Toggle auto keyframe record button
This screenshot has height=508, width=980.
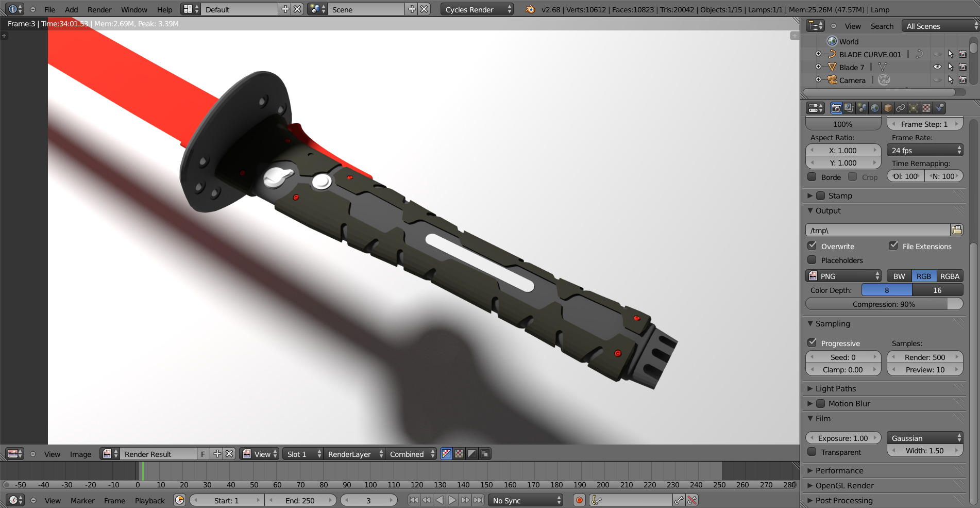click(x=580, y=500)
